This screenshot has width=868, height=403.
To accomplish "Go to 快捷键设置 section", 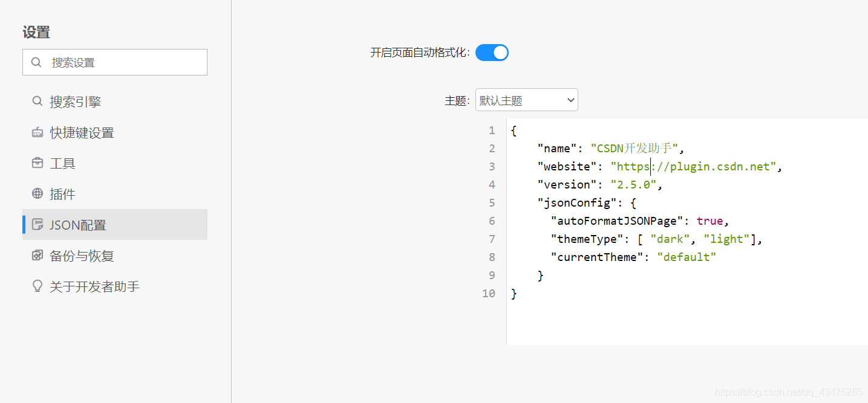I will click(x=115, y=132).
